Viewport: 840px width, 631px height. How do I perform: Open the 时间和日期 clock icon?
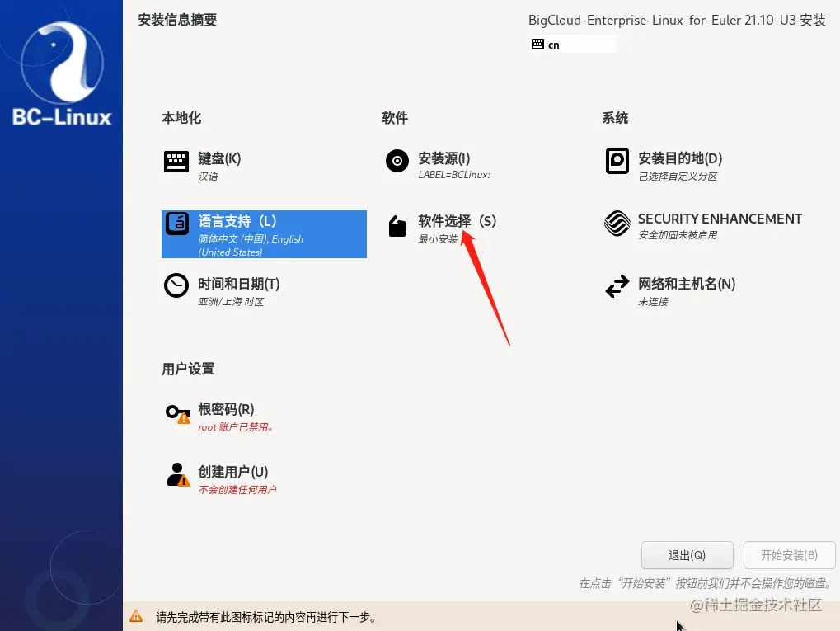[176, 285]
